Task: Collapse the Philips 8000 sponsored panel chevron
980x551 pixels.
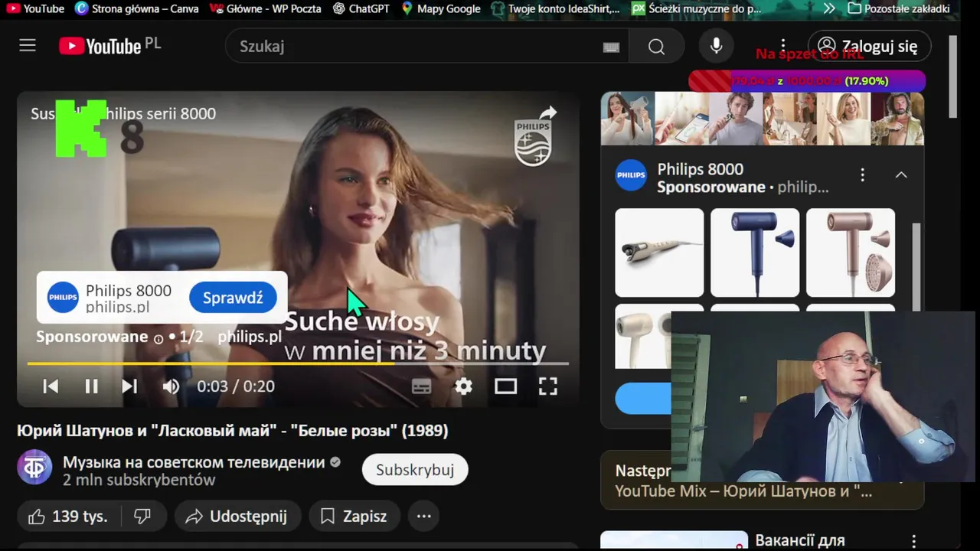Action: (x=901, y=174)
